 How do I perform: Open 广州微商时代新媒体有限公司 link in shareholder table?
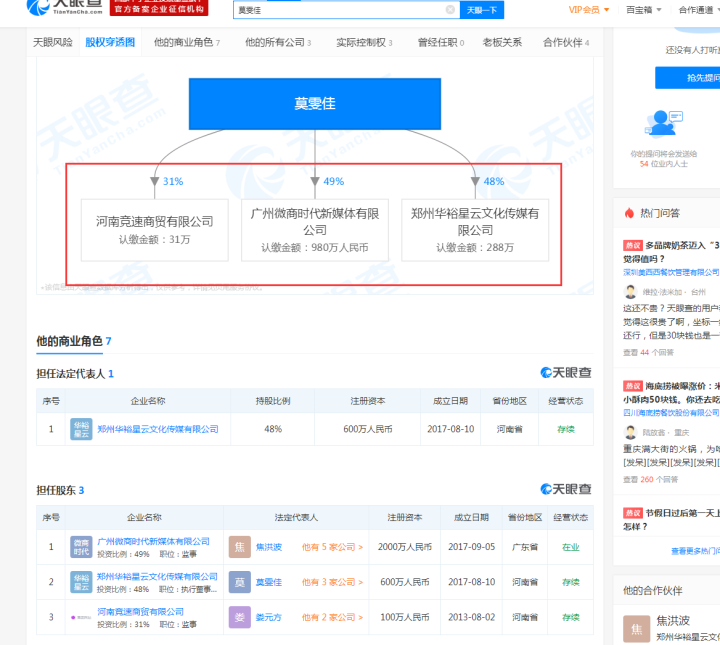pos(153,541)
